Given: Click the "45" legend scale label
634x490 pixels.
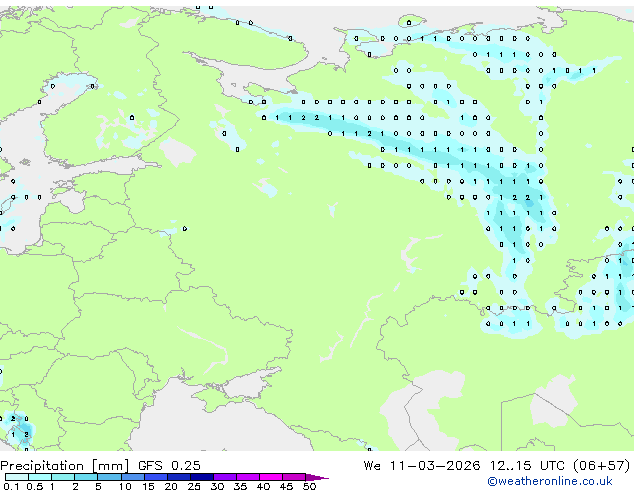Looking at the screenshot, I should [286, 486].
